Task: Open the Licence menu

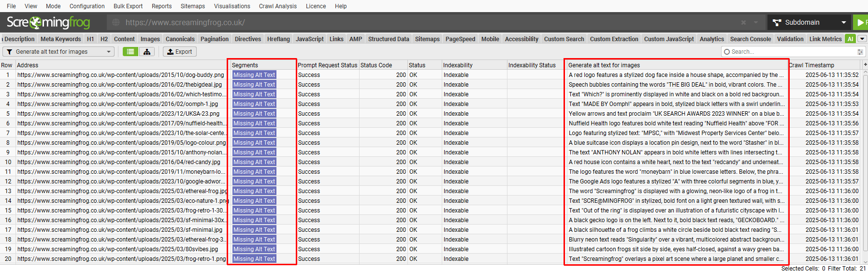Action: [x=316, y=6]
